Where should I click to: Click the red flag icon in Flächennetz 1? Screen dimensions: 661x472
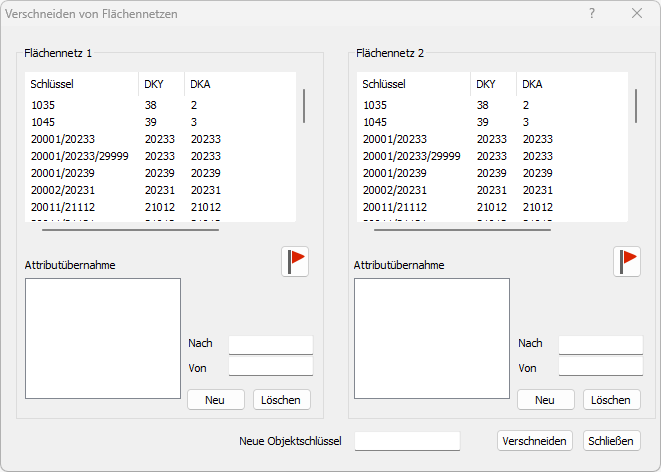pyautogui.click(x=295, y=261)
